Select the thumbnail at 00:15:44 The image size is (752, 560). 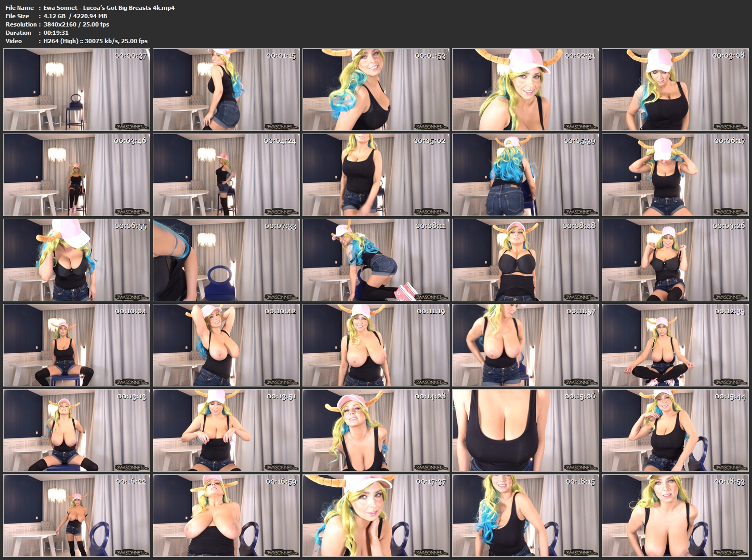(675, 430)
